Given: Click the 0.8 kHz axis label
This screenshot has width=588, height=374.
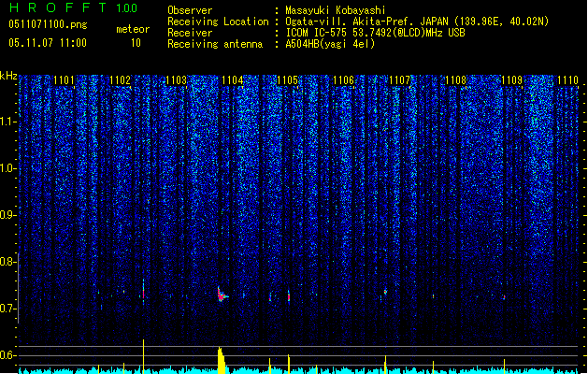Looking at the screenshot, I should [x=8, y=262].
